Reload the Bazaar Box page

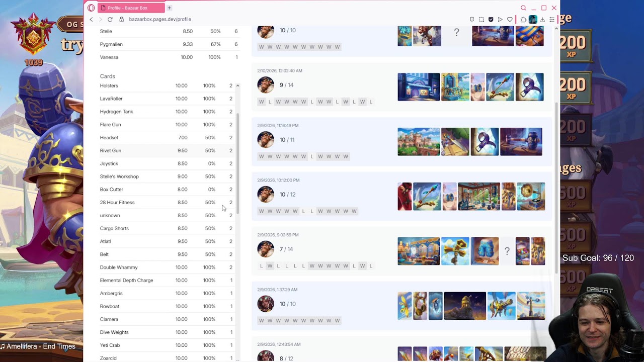(110, 19)
